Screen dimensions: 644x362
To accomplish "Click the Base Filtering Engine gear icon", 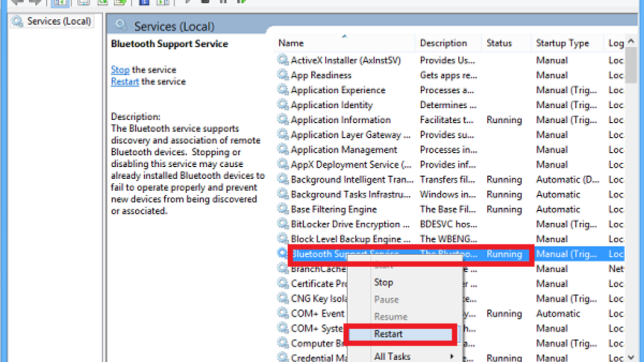I will click(283, 209).
